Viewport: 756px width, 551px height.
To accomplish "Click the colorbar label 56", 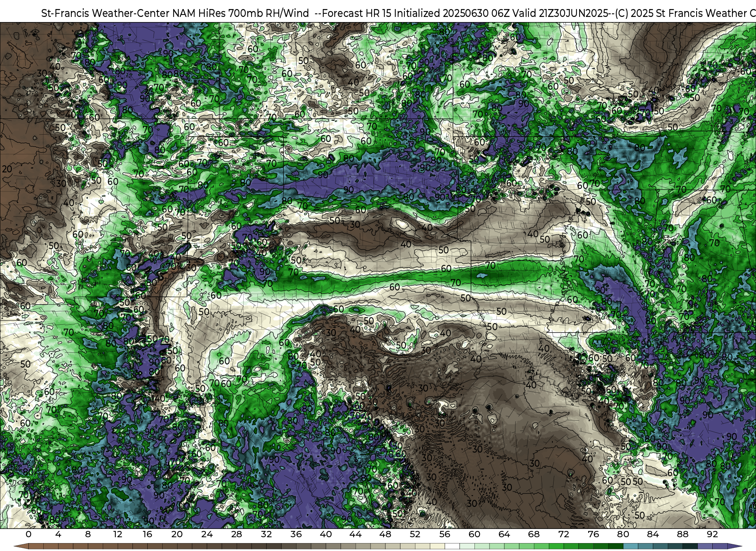I will tap(445, 534).
